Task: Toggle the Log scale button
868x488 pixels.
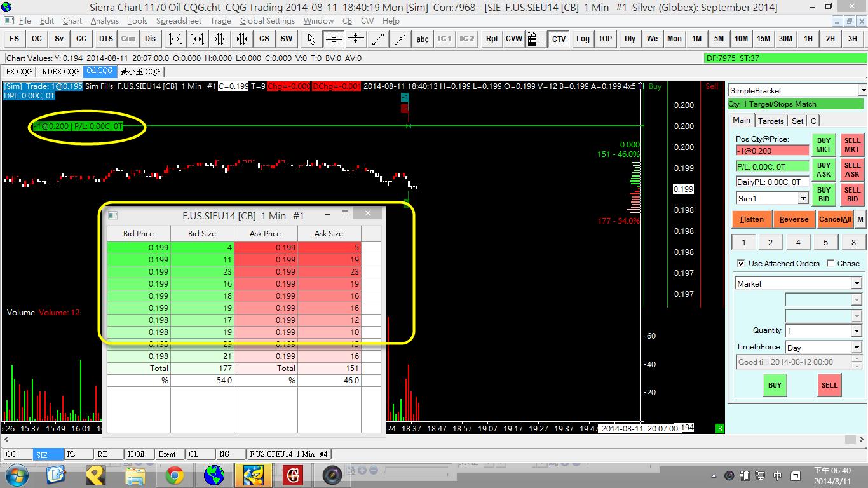Action: (x=583, y=39)
